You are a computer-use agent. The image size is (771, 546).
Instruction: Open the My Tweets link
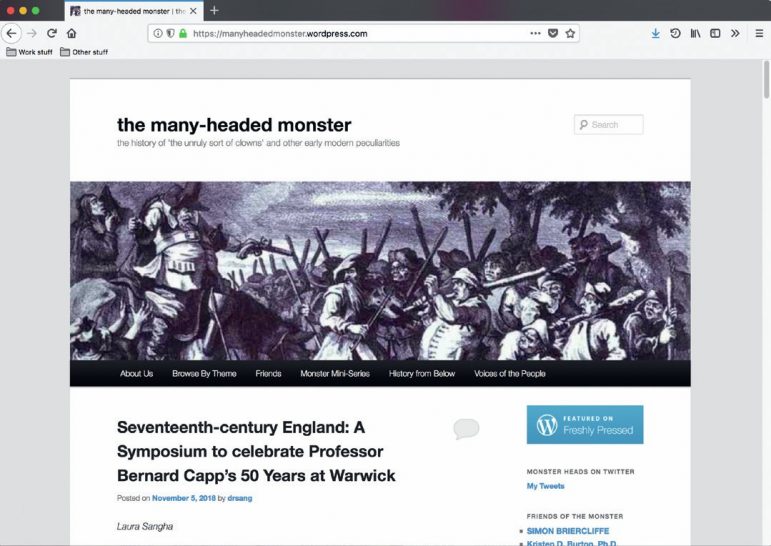tap(545, 486)
